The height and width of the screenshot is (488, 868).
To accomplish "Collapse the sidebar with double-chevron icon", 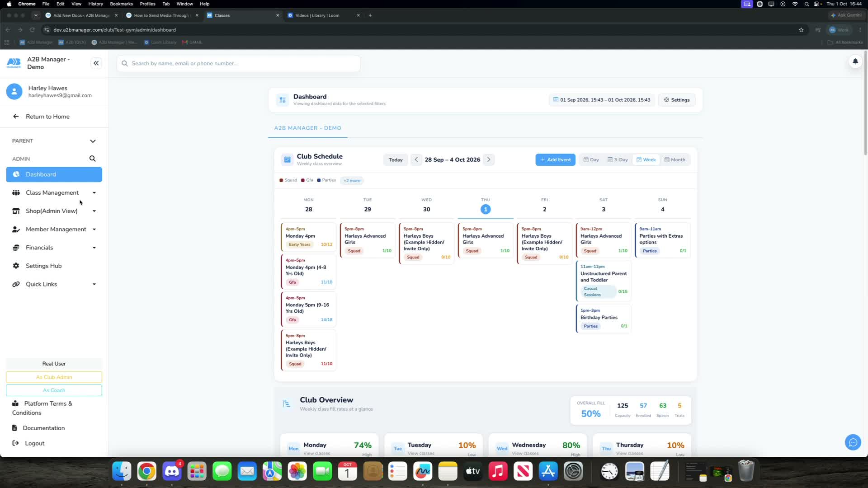I will coord(96,63).
